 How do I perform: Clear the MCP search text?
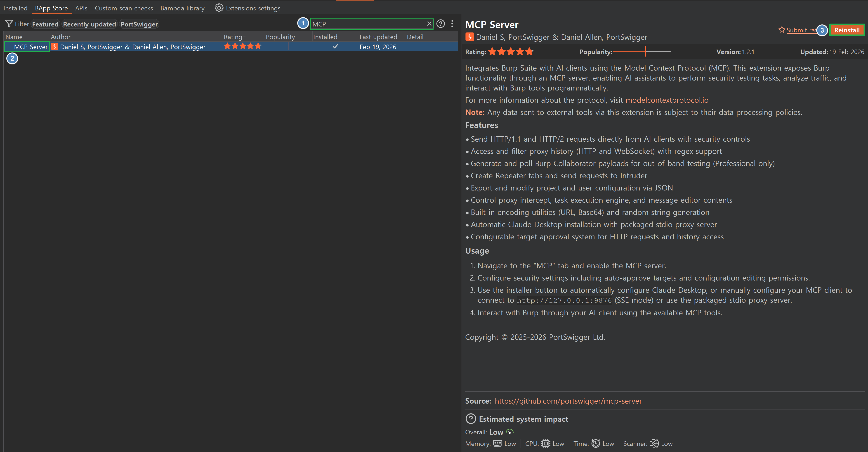point(429,24)
